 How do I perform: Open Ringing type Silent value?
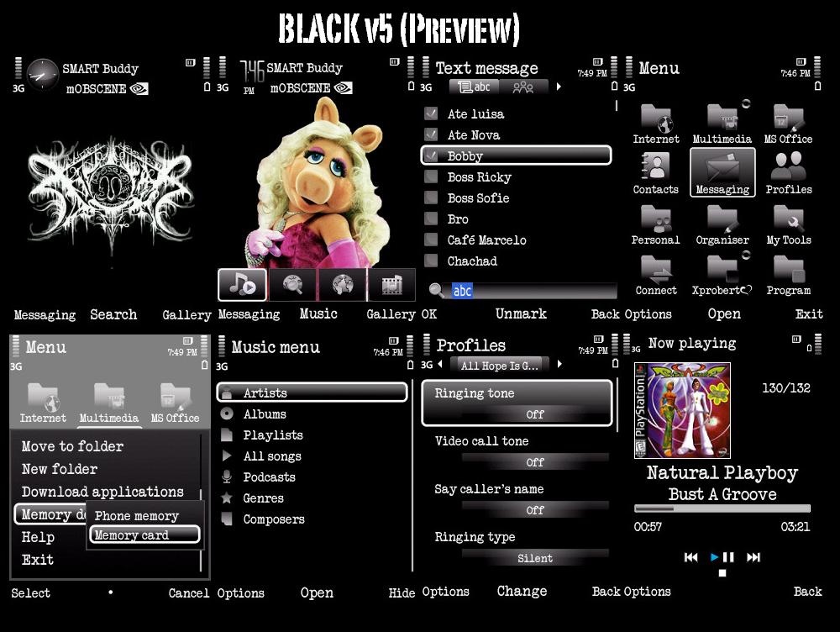[534, 558]
